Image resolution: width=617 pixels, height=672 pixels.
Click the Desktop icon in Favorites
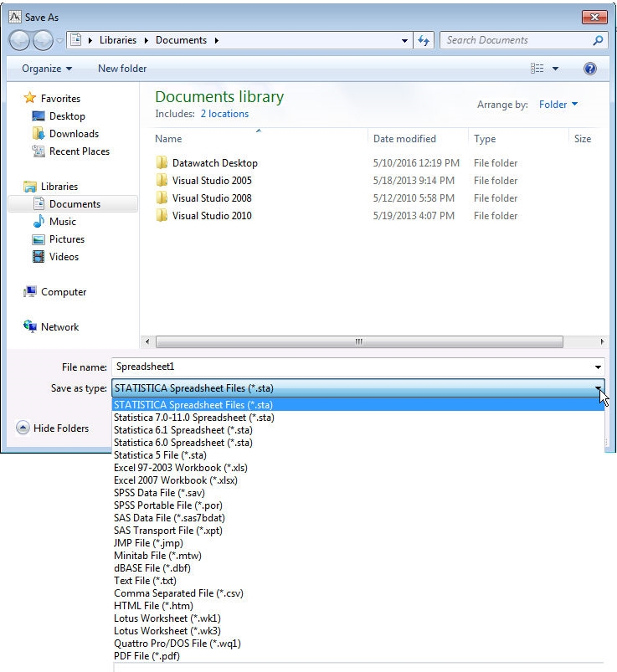tap(39, 116)
